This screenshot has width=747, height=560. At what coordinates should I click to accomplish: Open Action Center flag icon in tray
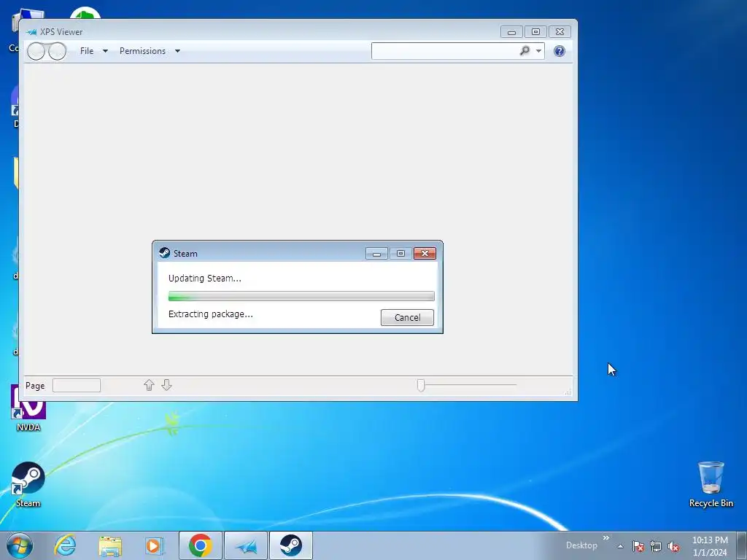pyautogui.click(x=638, y=546)
